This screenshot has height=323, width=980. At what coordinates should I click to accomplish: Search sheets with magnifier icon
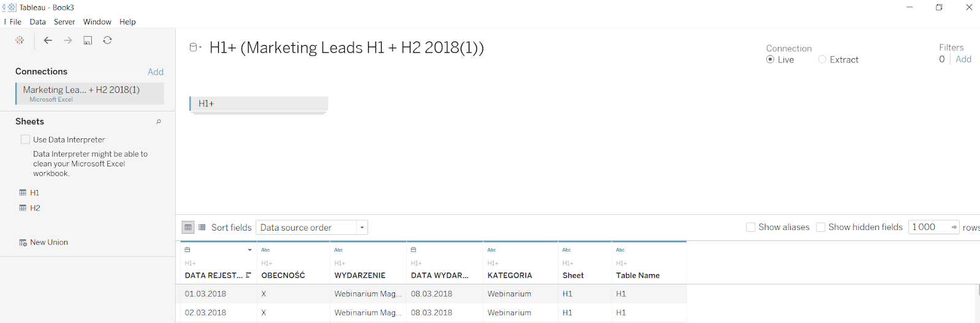click(159, 122)
